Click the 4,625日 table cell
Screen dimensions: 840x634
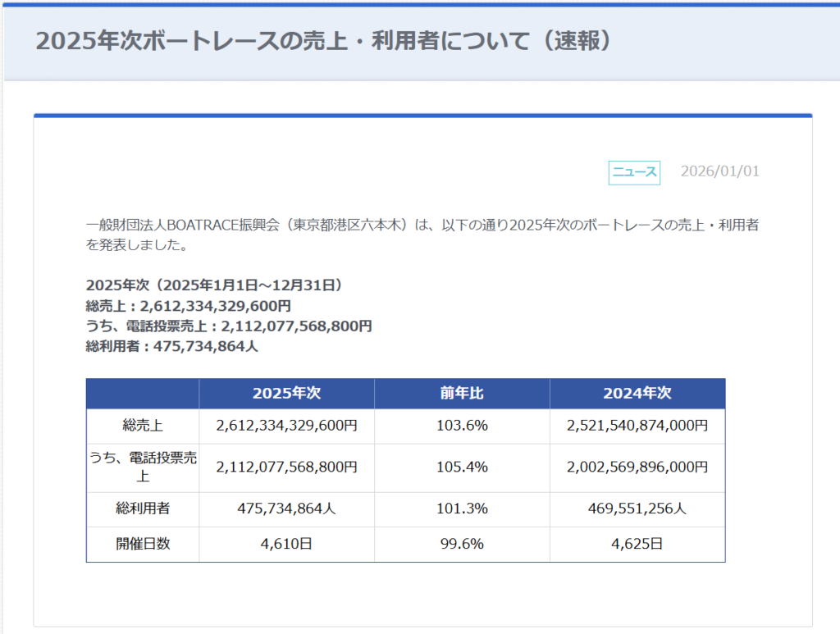click(x=637, y=544)
